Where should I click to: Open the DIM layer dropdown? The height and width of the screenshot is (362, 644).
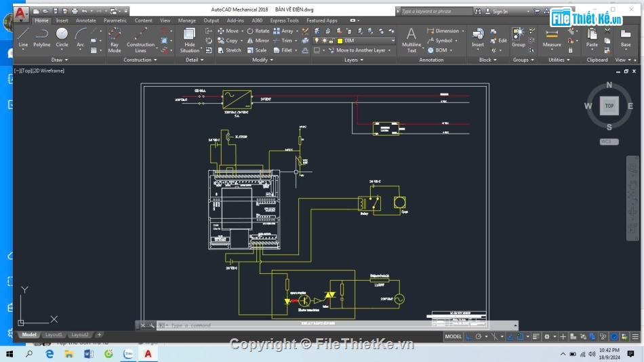pyautogui.click(x=393, y=41)
